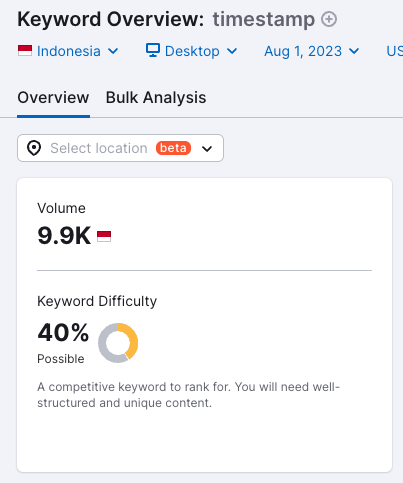
Task: Switch to the Overview tab
Action: tap(53, 98)
